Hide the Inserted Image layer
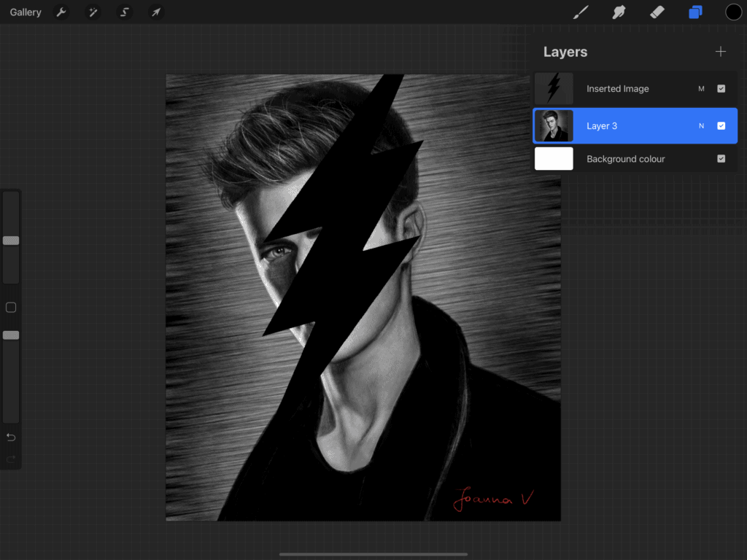Viewport: 747px width, 560px height. (721, 89)
